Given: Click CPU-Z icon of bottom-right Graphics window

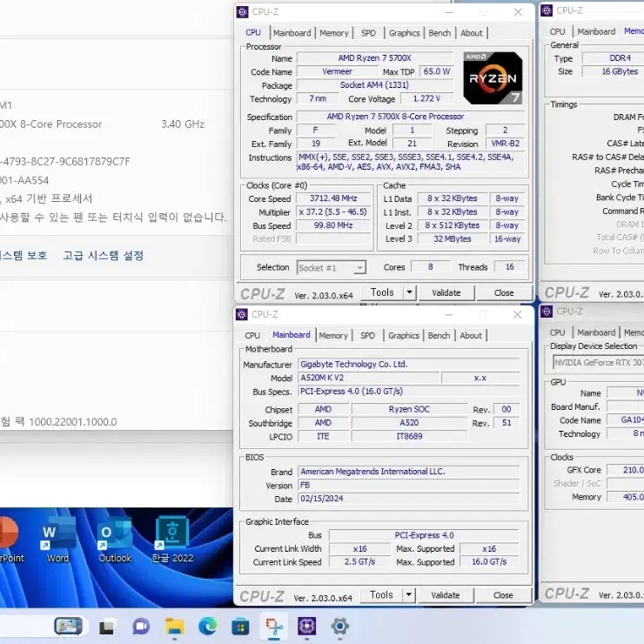Looking at the screenshot, I should pyautogui.click(x=547, y=312).
